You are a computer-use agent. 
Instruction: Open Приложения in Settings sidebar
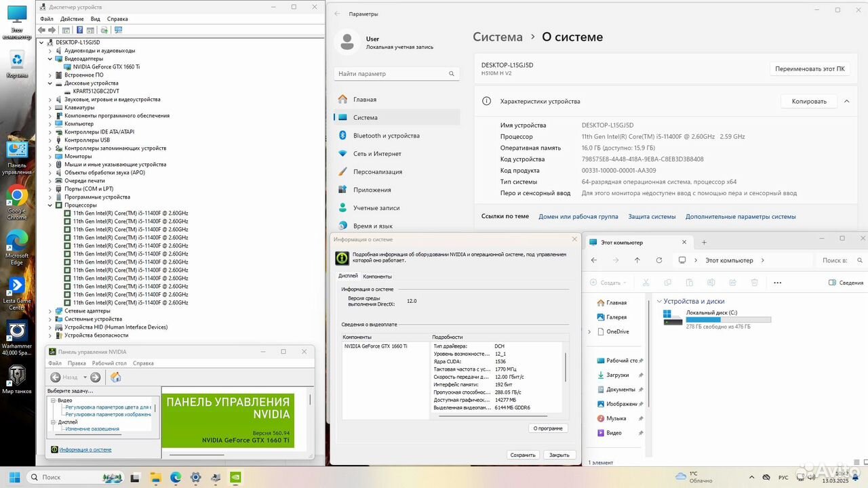pos(397,190)
